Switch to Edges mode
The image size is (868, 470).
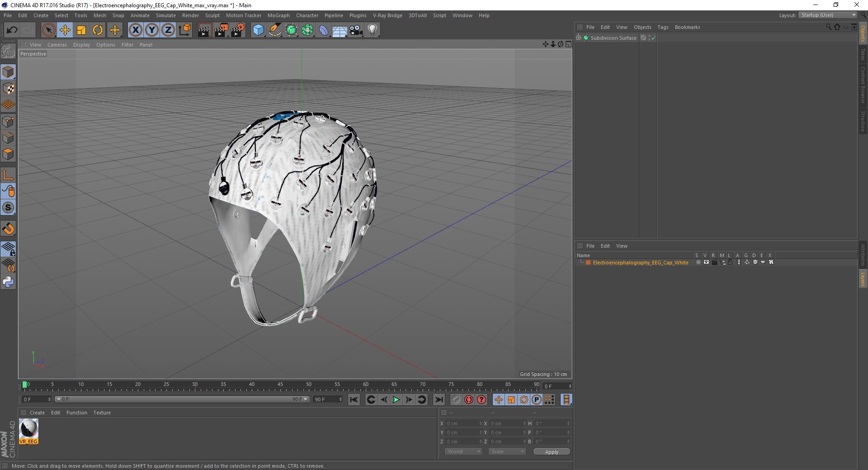[x=8, y=138]
